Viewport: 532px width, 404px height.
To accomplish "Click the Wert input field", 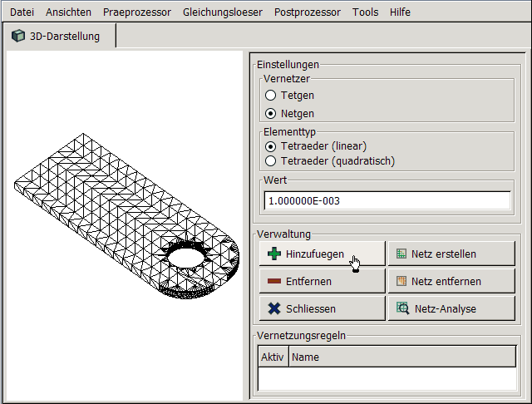I will [x=387, y=201].
